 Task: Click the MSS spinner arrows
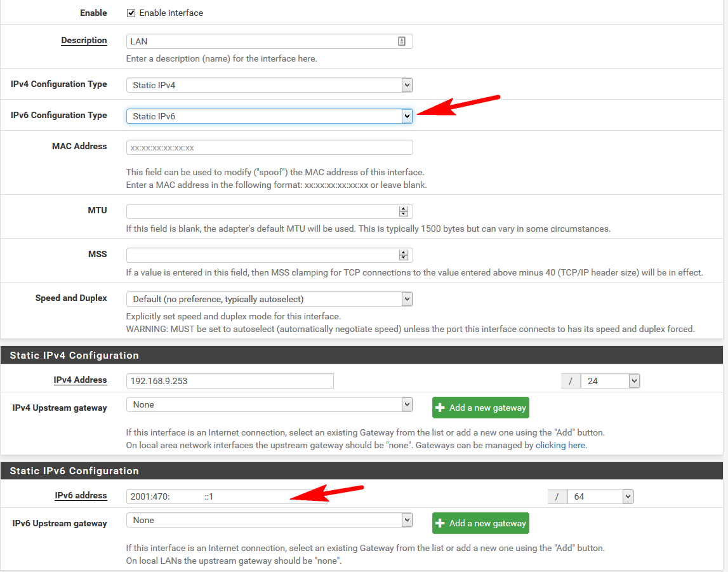403,255
